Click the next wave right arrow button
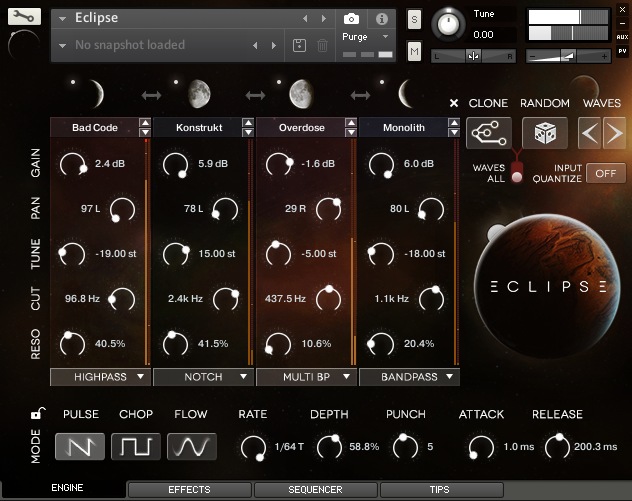Viewport: 632px width, 501px height. (x=615, y=132)
